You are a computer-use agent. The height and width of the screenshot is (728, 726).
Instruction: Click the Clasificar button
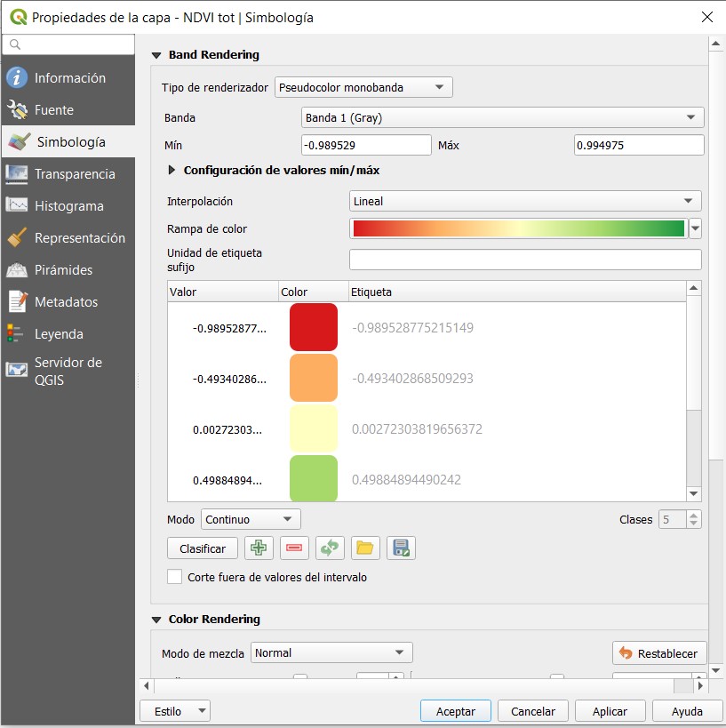click(x=203, y=548)
